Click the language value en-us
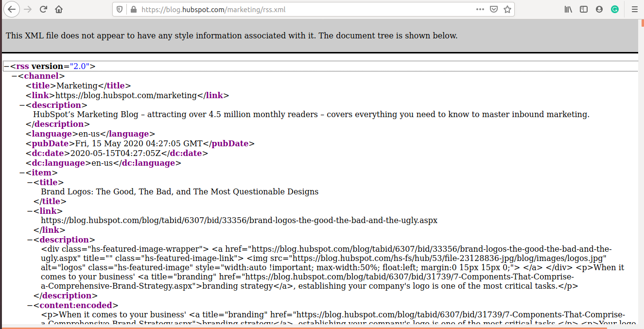This screenshot has height=329, width=644. (x=89, y=134)
